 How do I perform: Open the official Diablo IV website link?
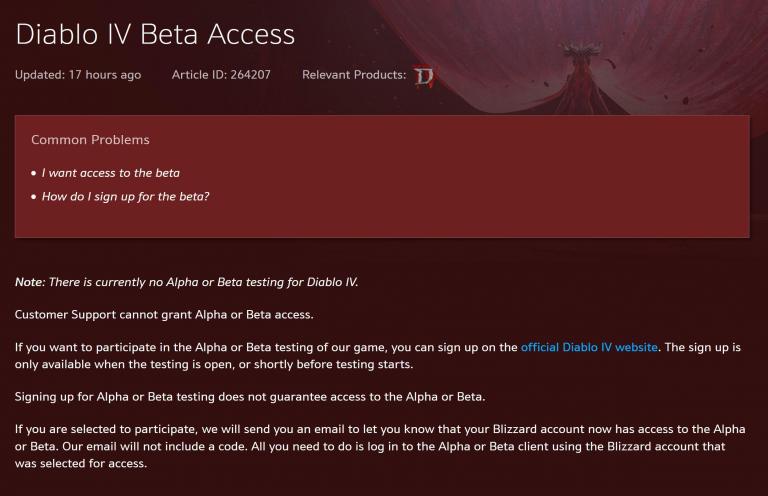(x=589, y=347)
